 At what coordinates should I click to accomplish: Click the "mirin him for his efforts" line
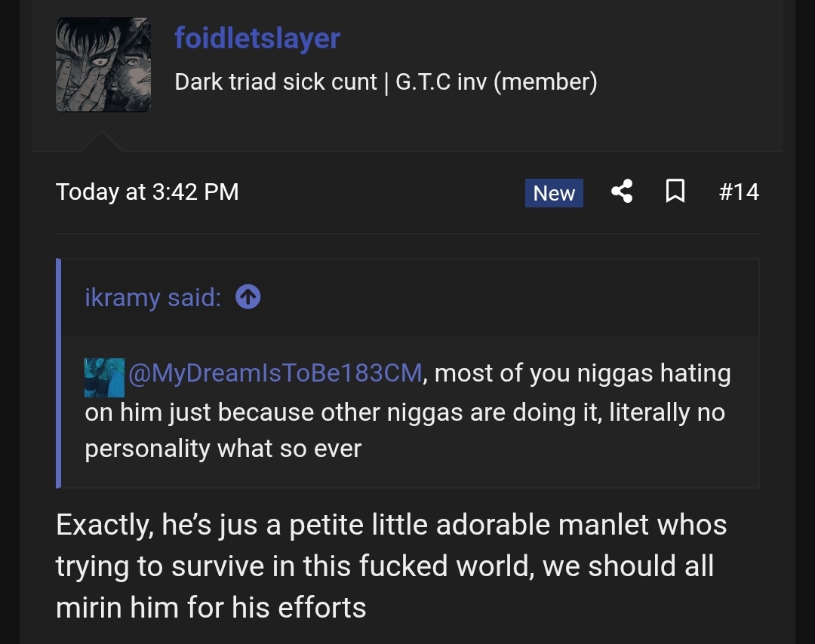[x=211, y=606]
